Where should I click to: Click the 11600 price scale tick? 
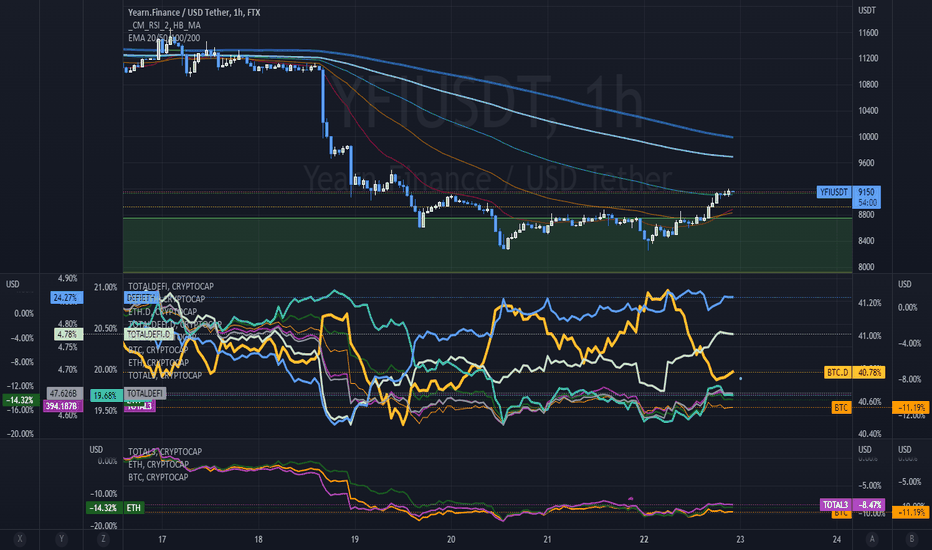pos(868,33)
